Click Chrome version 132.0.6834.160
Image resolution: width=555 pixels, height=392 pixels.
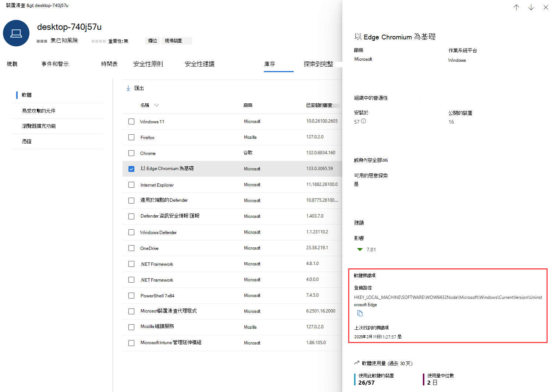321,153
